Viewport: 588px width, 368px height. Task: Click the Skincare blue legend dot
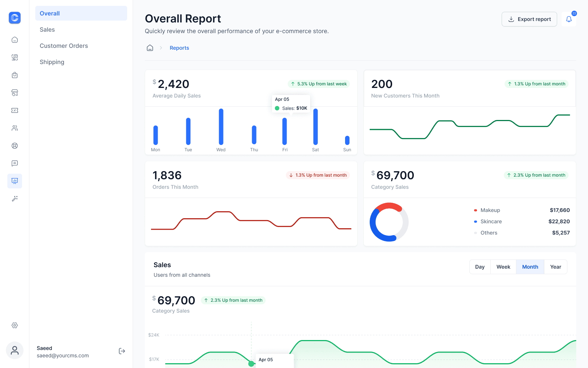[476, 222]
